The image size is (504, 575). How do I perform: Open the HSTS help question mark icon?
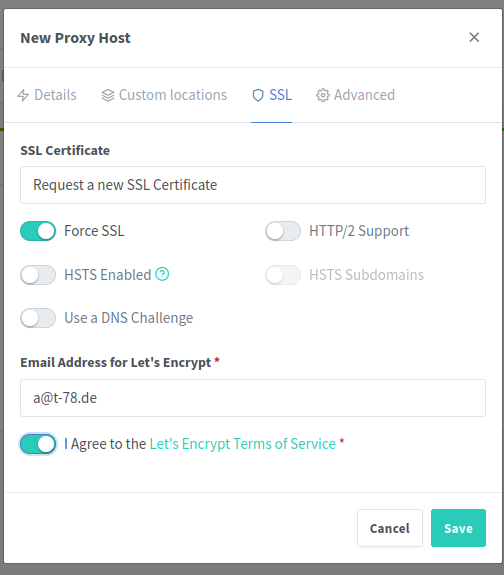pos(162,274)
